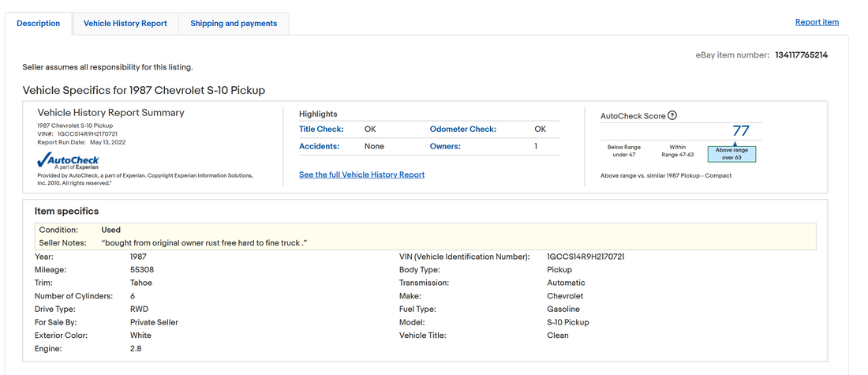Screen dimensions: 868x375
Task: Click the Title Check highlight label
Action: coord(322,129)
